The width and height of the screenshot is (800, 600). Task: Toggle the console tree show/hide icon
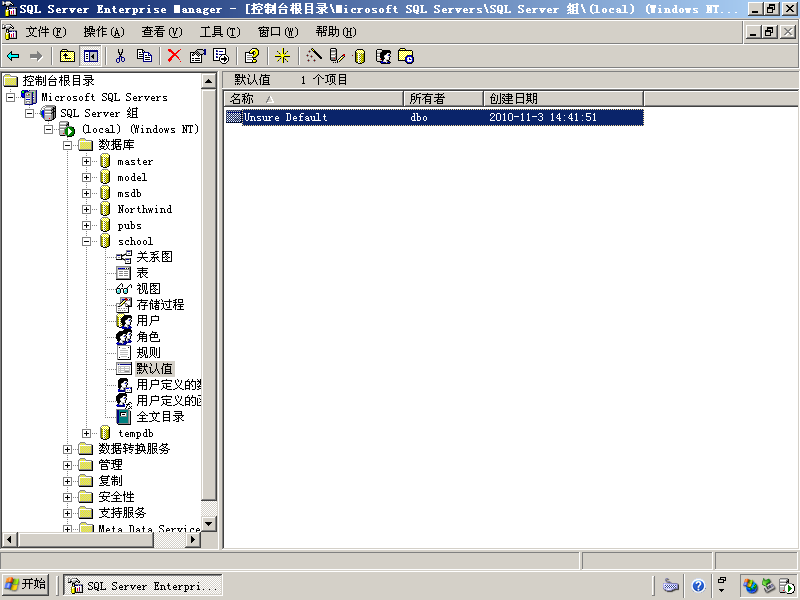[x=91, y=56]
